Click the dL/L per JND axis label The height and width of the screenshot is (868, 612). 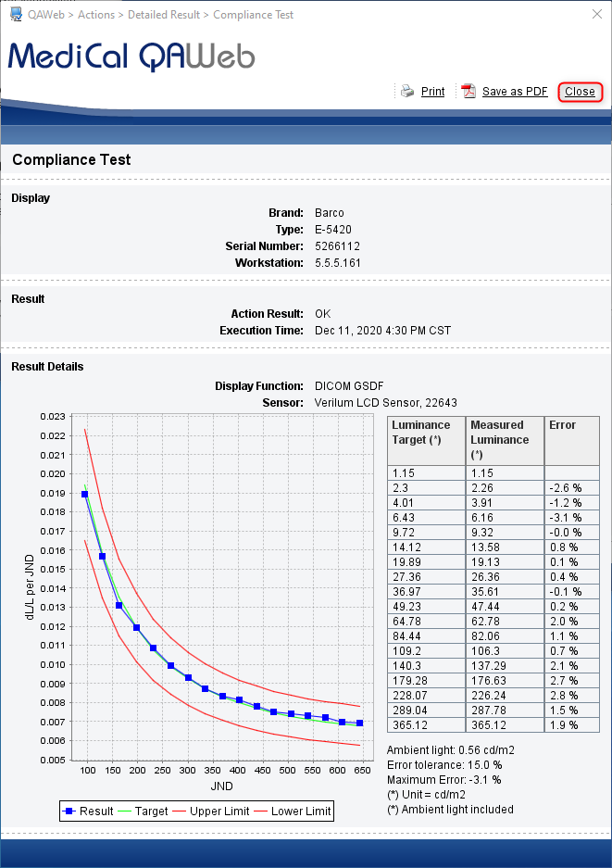coord(30,587)
